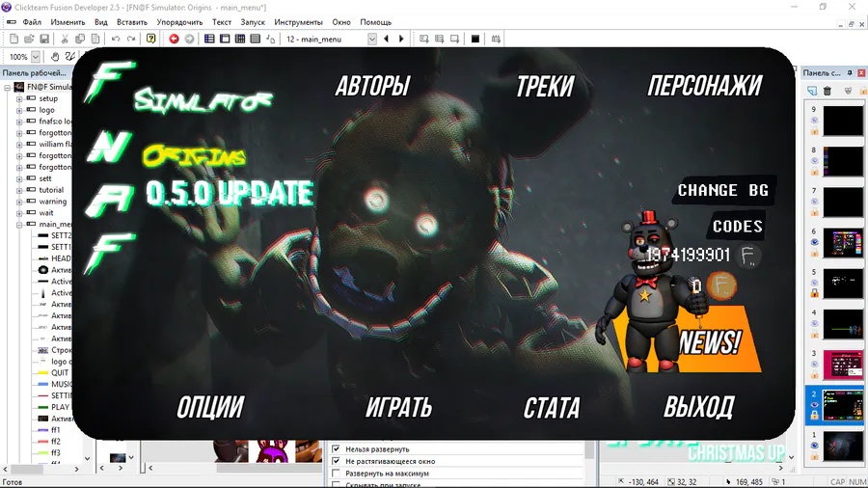This screenshot has height=488, width=868.
Task: Open the Инструменты menu
Action: coord(298,22)
